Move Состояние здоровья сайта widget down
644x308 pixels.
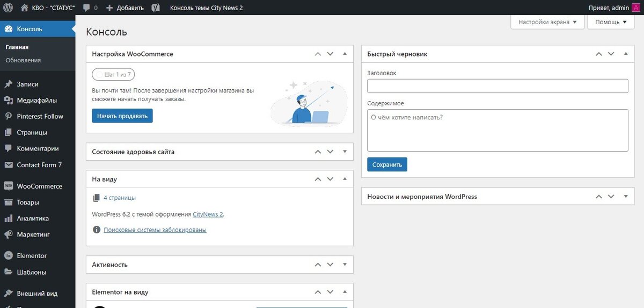(331, 152)
